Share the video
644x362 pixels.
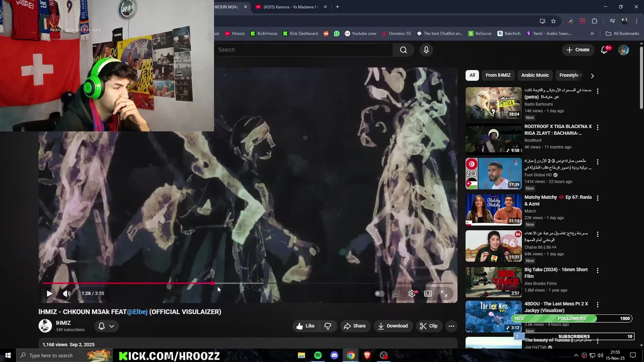[x=354, y=326]
